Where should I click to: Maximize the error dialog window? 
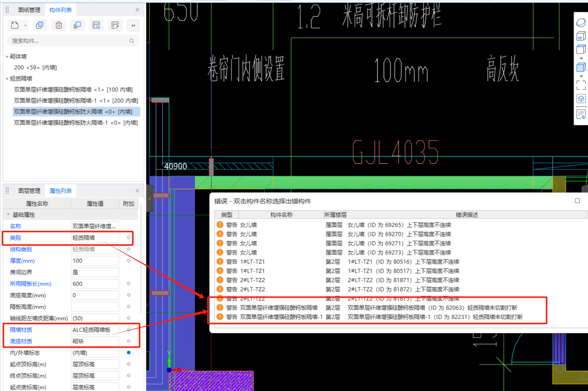577,201
